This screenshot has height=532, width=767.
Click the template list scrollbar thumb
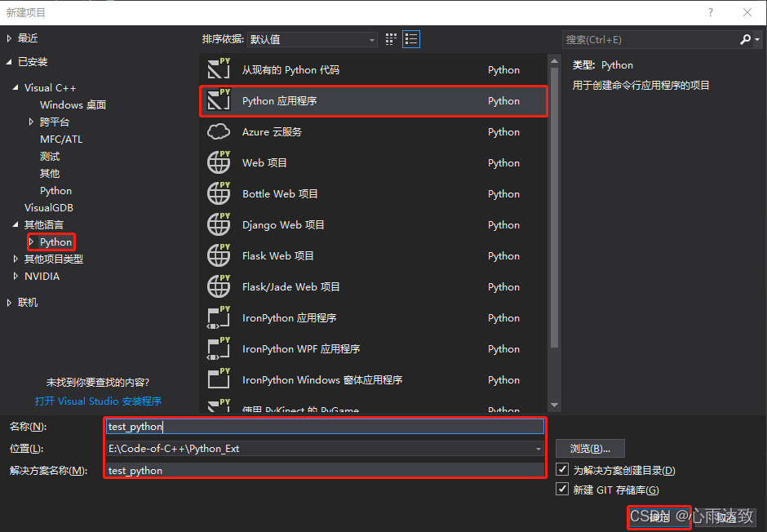(x=554, y=208)
